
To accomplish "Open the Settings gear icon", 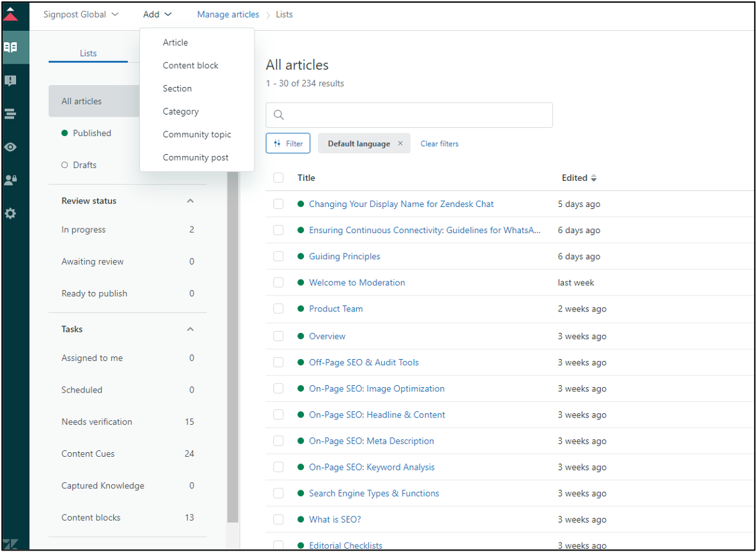I will pos(11,214).
